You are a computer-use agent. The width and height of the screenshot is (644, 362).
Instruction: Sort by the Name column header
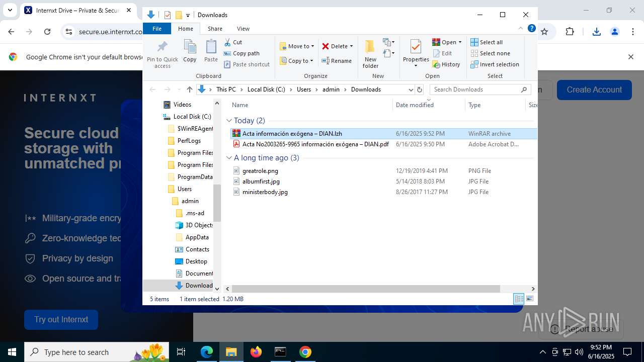coord(240,105)
